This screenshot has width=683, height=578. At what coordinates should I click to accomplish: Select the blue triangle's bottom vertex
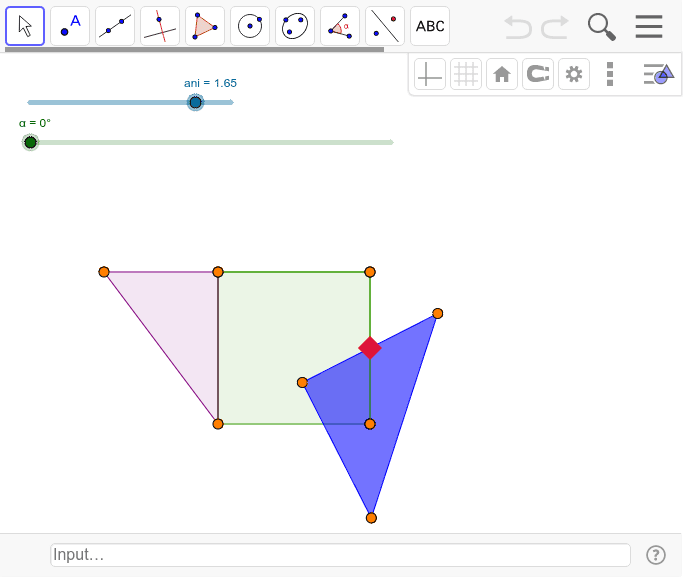[371, 518]
